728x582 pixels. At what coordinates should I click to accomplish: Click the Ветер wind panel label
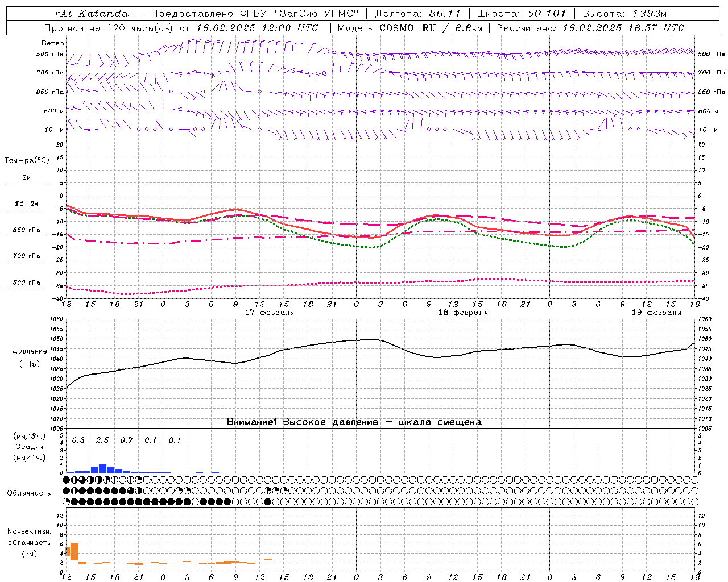coord(53,43)
